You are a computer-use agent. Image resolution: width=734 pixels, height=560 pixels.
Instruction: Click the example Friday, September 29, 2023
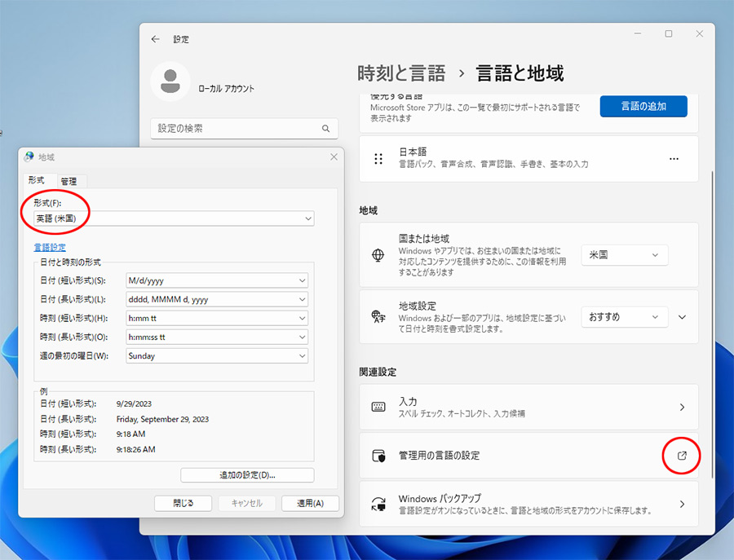[162, 419]
